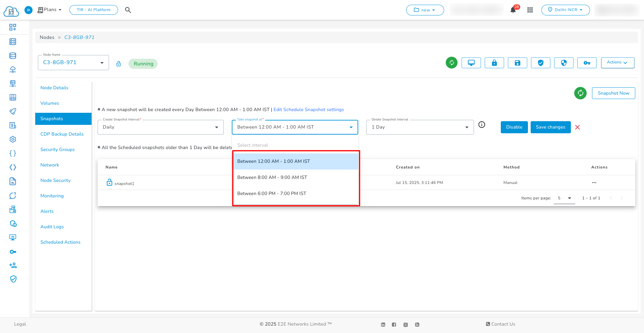
Task: Open the Monitoring section in the node menu
Action: pyautogui.click(x=52, y=196)
